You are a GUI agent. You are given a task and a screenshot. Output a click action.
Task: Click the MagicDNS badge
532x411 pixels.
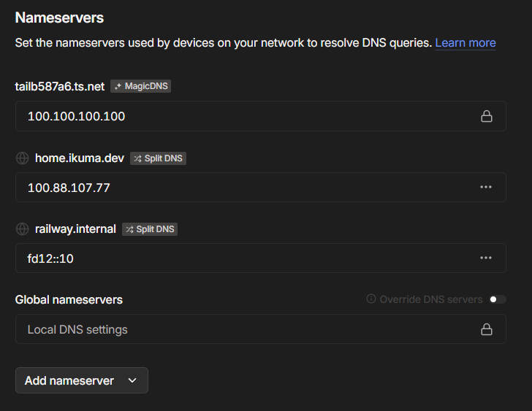140,86
